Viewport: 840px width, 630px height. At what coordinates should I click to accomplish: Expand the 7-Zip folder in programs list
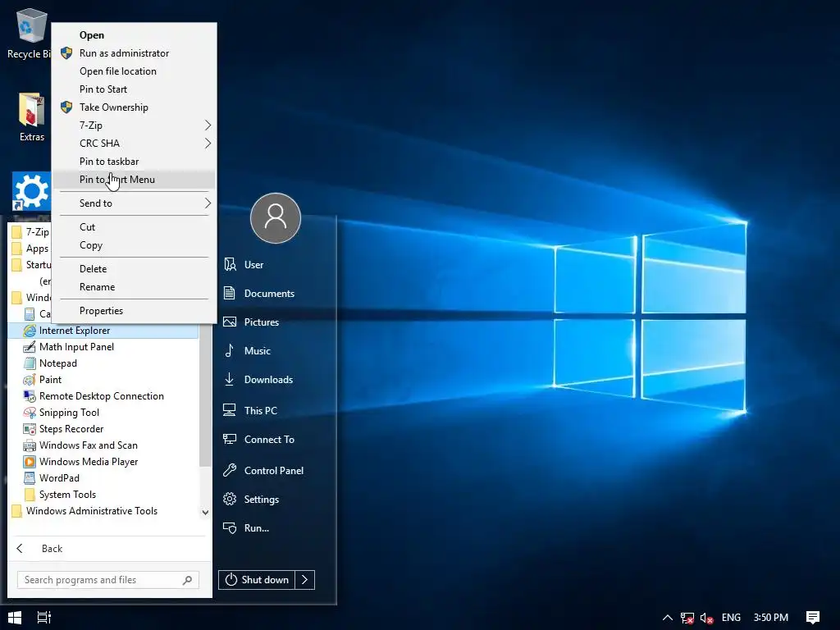[x=31, y=232]
